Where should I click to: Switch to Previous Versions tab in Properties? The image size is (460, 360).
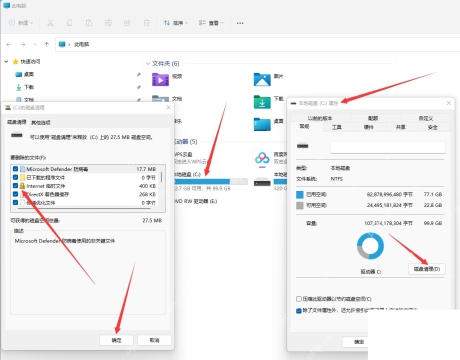pyautogui.click(x=320, y=118)
